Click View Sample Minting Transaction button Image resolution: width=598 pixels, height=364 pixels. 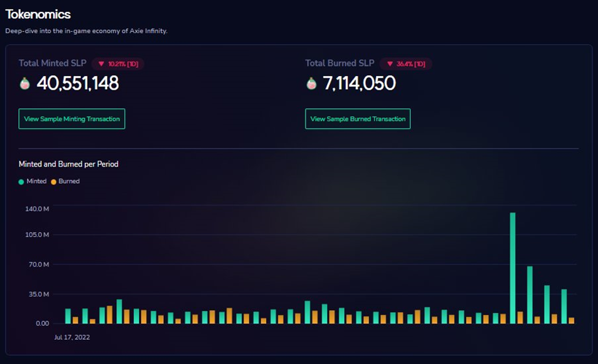click(x=72, y=119)
